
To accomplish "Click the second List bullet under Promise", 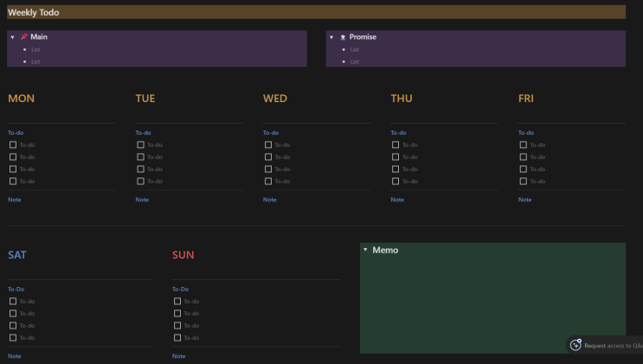I will [354, 62].
